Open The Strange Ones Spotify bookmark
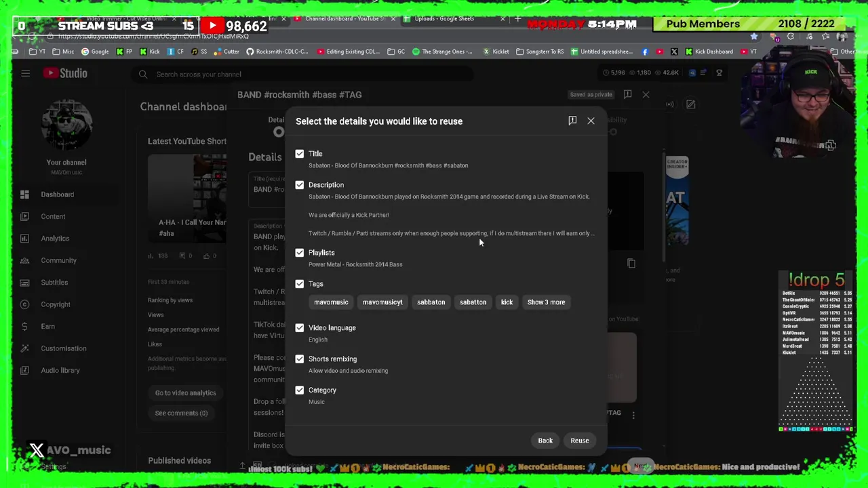868x488 pixels. [442, 52]
